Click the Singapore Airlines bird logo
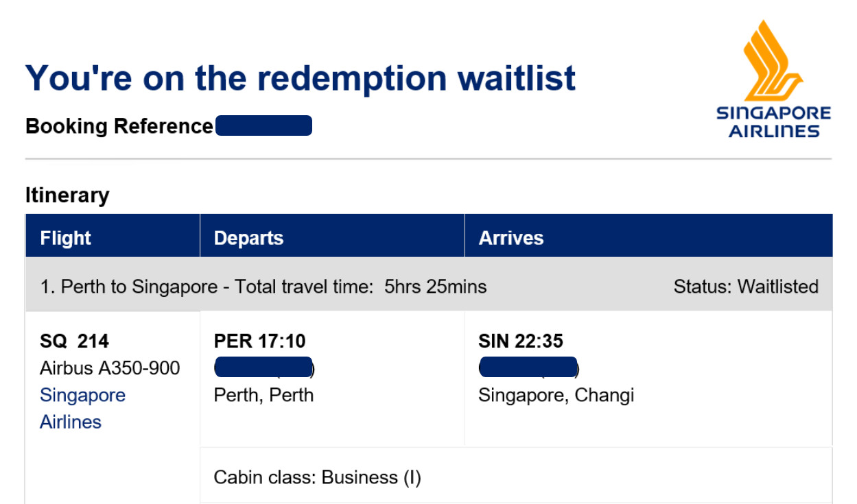 click(773, 60)
